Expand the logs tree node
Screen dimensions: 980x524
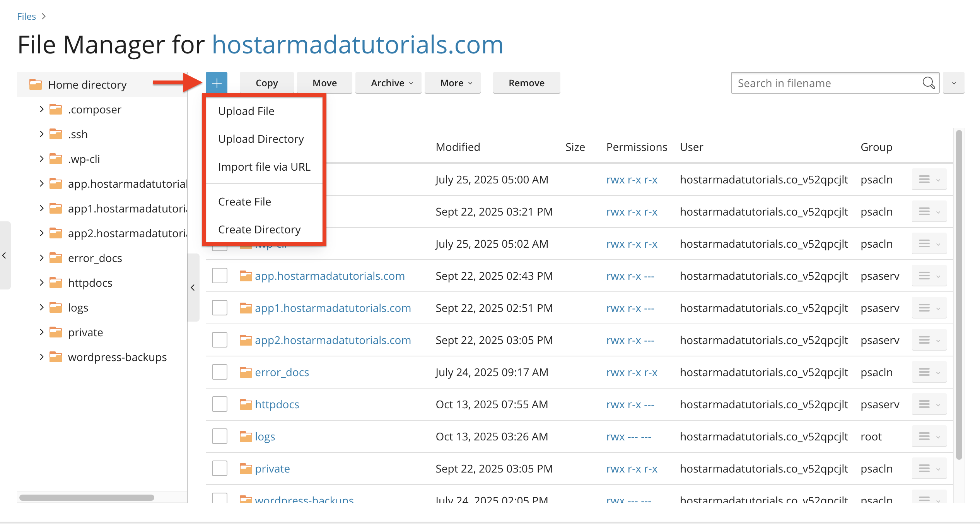(41, 308)
